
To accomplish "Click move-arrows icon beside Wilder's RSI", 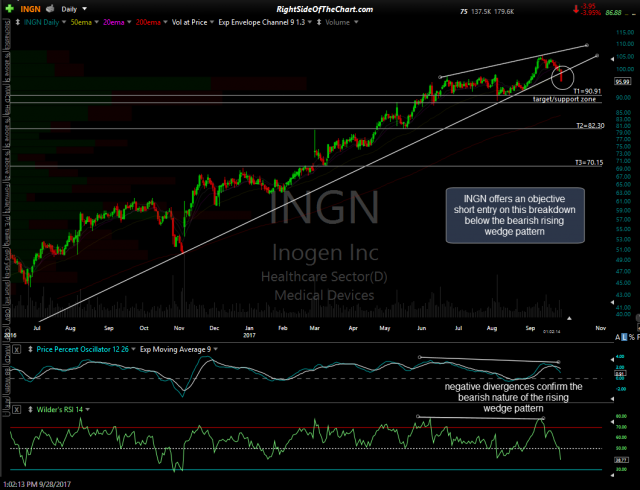I will 30,410.
